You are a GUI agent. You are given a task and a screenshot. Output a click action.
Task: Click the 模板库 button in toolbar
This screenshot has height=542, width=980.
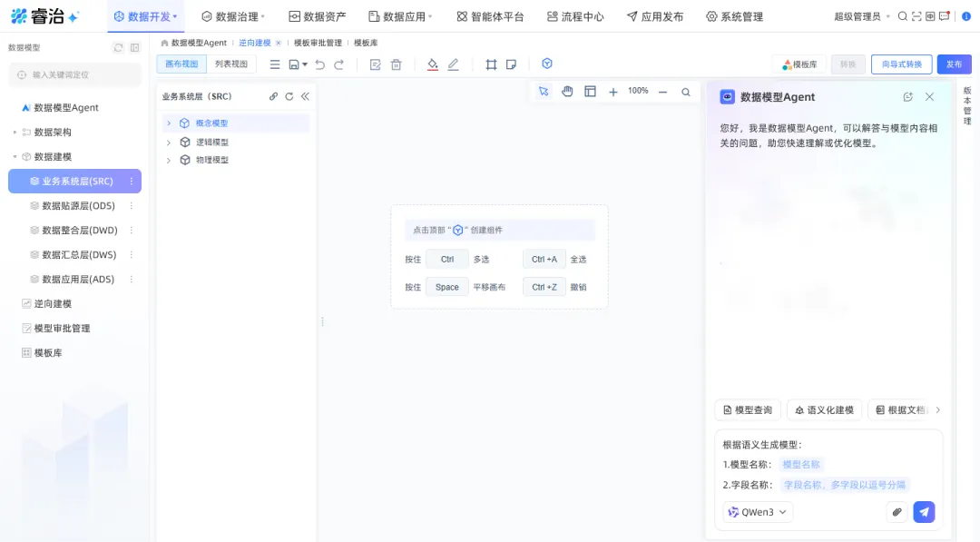(799, 64)
